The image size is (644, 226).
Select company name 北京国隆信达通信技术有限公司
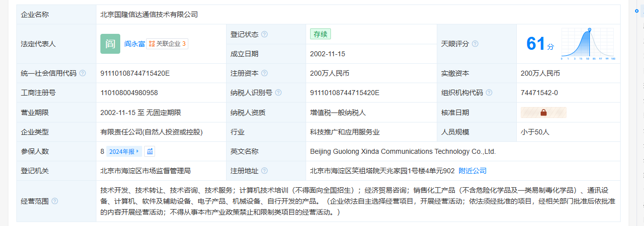(x=149, y=14)
